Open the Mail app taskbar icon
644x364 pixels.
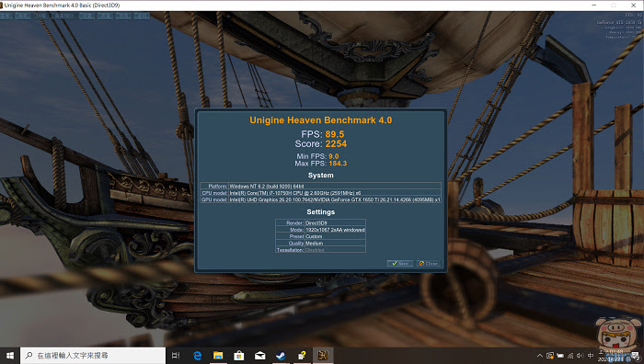click(260, 356)
